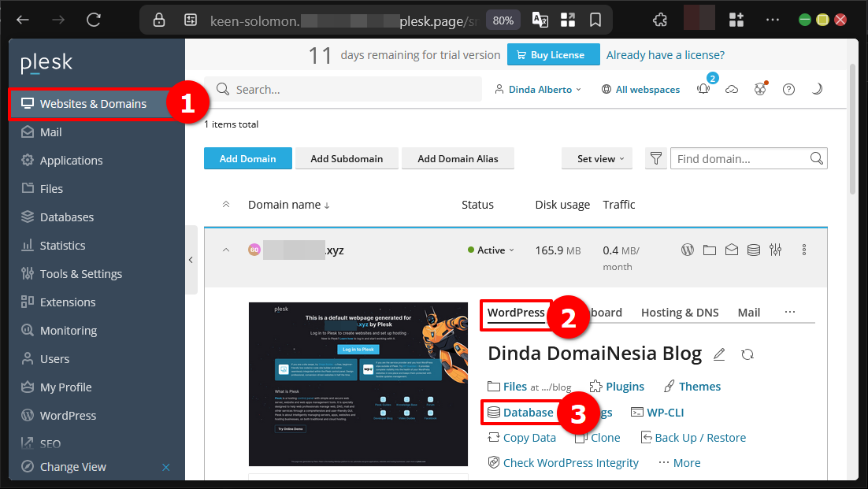Open the Check WordPress Integrity link
This screenshot has width=868, height=489.
pos(570,463)
